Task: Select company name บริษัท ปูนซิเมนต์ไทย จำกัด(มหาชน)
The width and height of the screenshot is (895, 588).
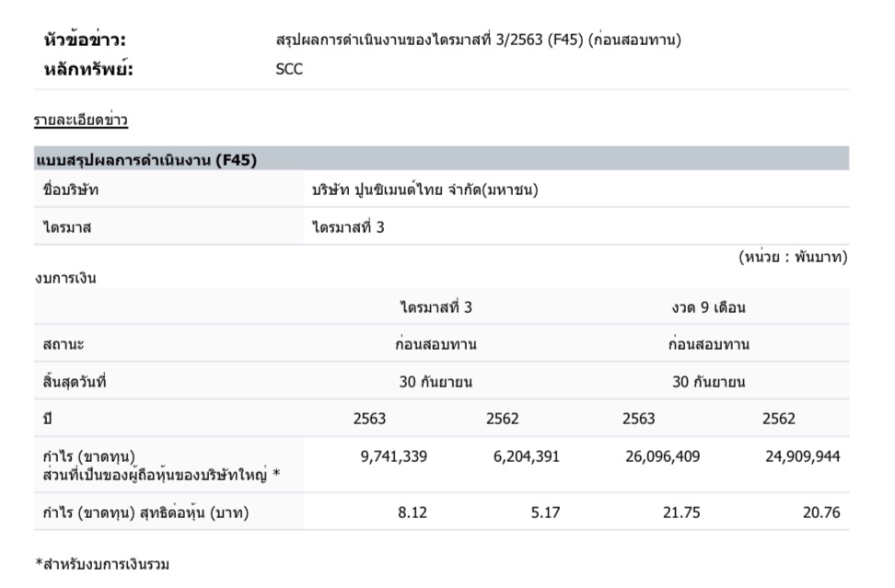Action: (425, 190)
